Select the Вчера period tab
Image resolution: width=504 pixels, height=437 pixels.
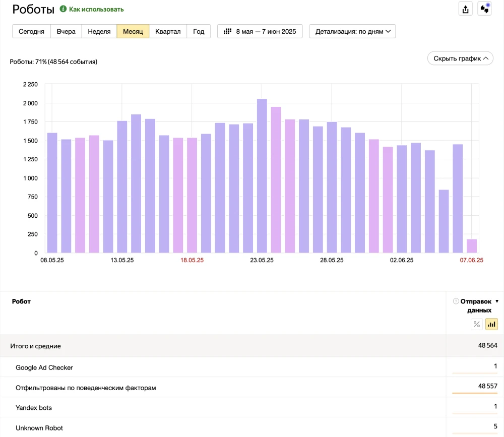66,31
